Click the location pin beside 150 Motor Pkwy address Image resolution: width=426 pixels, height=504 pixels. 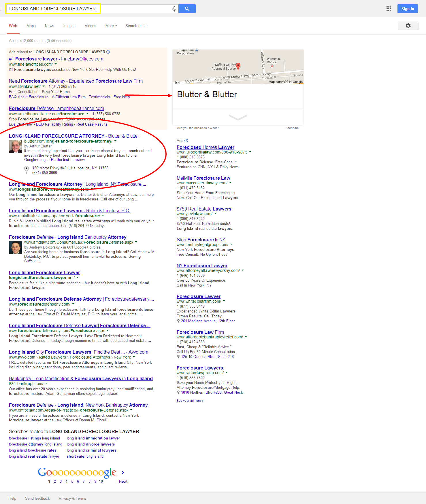point(27,170)
